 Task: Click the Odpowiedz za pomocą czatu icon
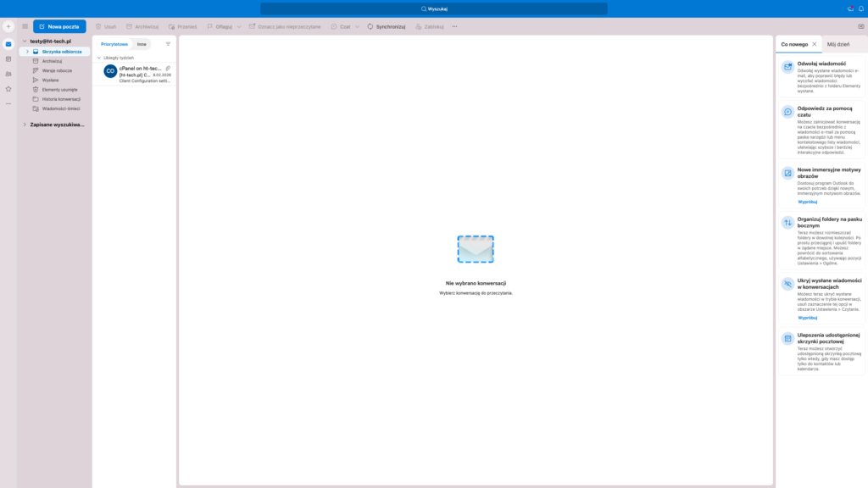(787, 112)
